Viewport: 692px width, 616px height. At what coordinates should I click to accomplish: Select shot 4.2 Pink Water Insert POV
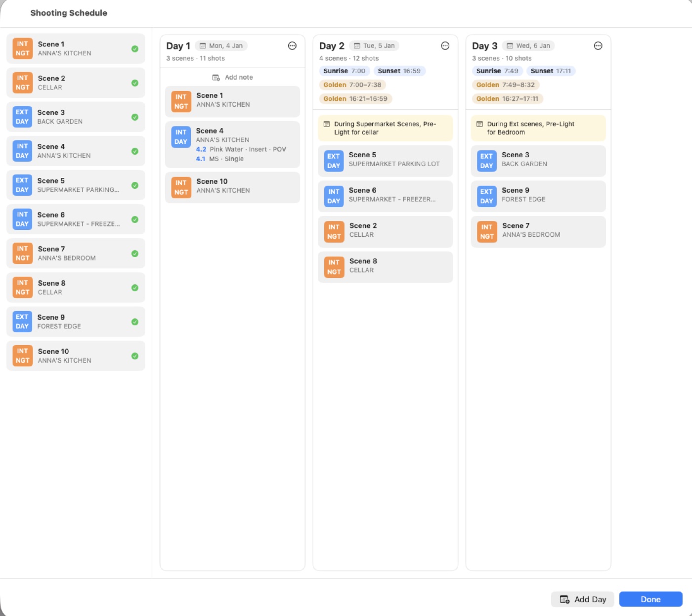click(x=241, y=149)
